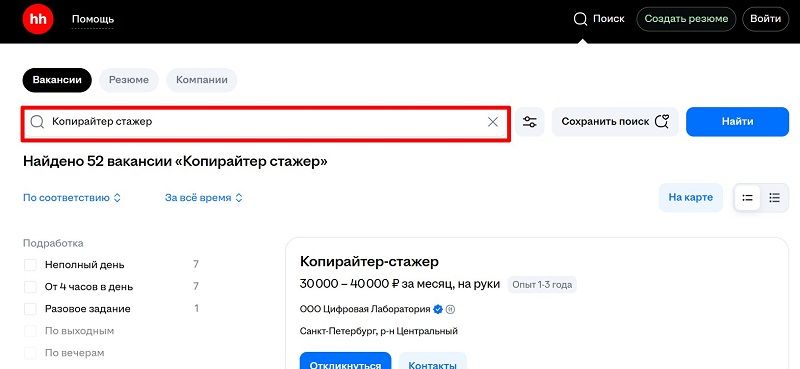800x369 pixels.
Task: Click Санкт-Петербург, р-н Центральный address text
Action: (379, 331)
